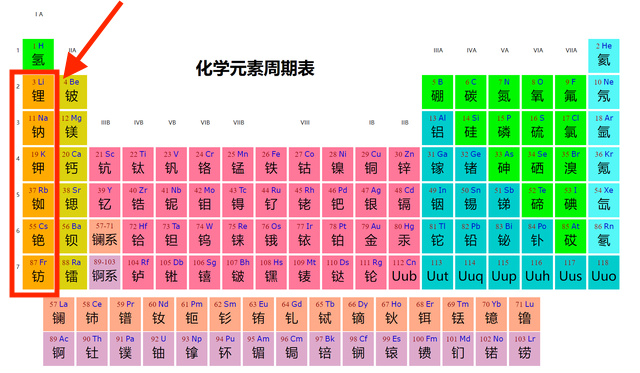Image resolution: width=640 pixels, height=373 pixels.
Task: Select the actinium cell 89 Ac
Action: [59, 349]
